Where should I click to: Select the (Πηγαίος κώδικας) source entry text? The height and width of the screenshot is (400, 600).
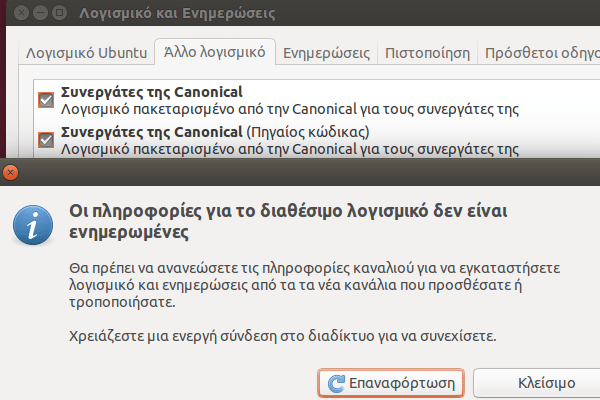coord(308,132)
